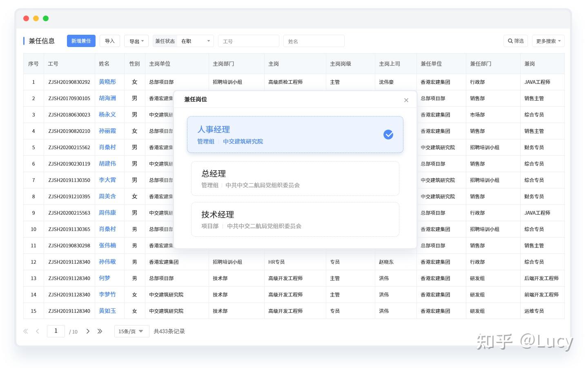Screen dimensions: 588x368
Task: Close the 兼任岗位 dialog
Action: (406, 100)
